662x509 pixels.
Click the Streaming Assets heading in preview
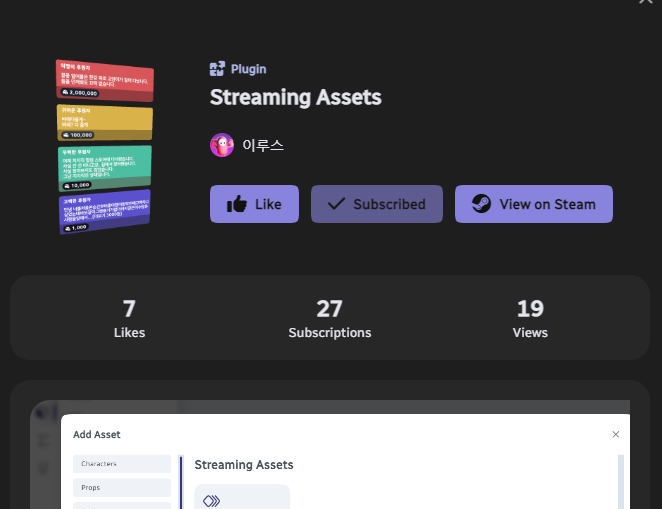click(244, 465)
